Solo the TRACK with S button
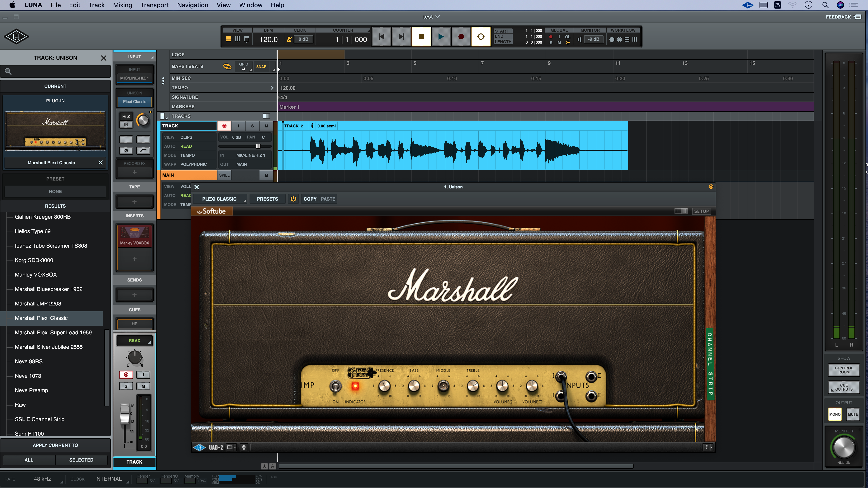This screenshot has height=488, width=868. click(x=252, y=126)
